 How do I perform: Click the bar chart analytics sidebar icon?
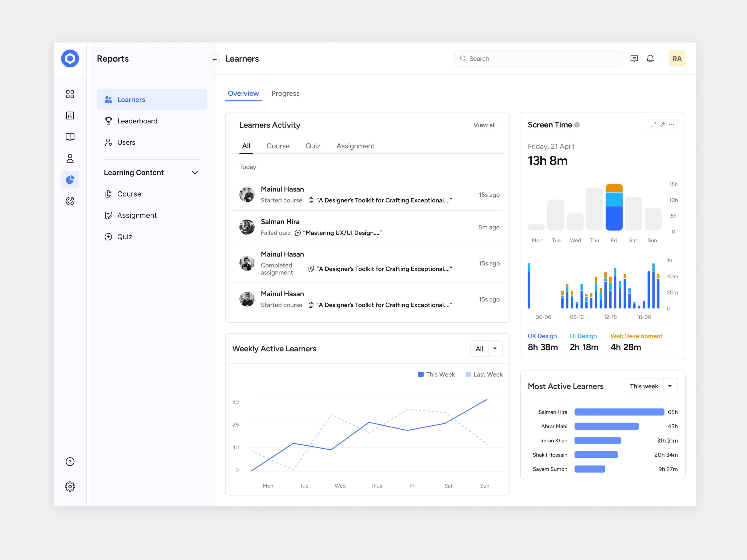70,115
